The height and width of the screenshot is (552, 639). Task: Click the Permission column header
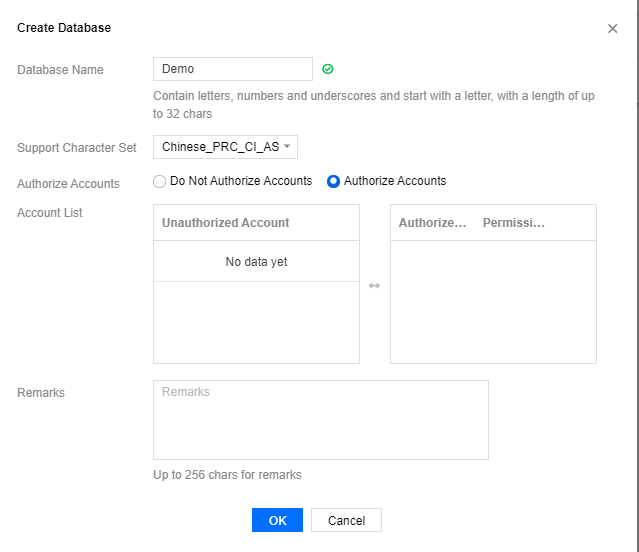coord(514,223)
